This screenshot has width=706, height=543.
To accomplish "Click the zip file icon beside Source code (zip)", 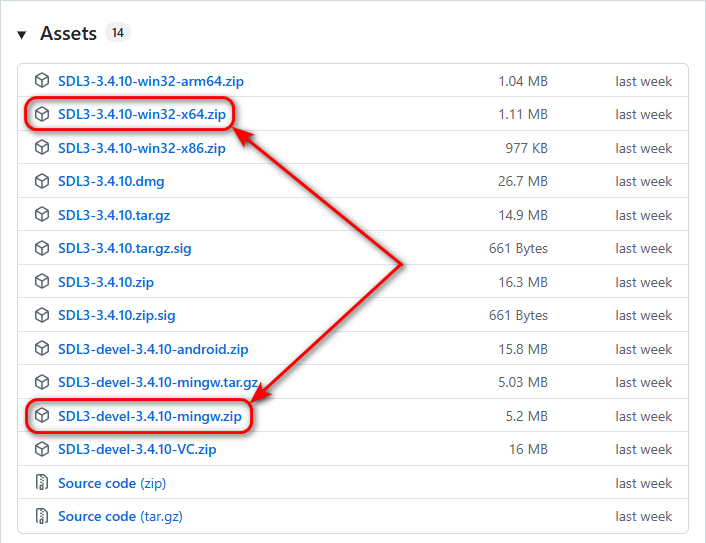I will [42, 483].
